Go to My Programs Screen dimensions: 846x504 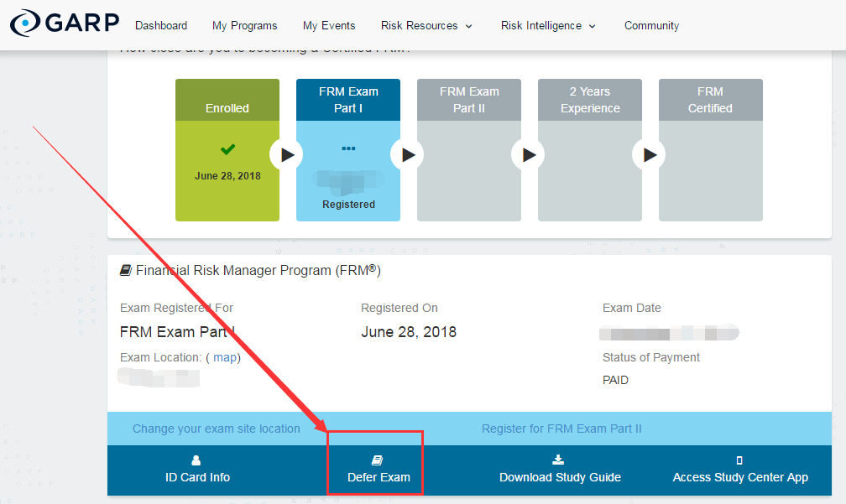tap(244, 25)
